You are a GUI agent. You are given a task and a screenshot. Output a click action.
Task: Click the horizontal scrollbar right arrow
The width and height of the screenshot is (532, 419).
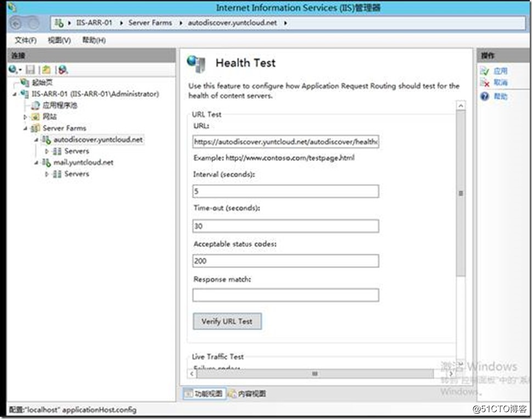451,373
